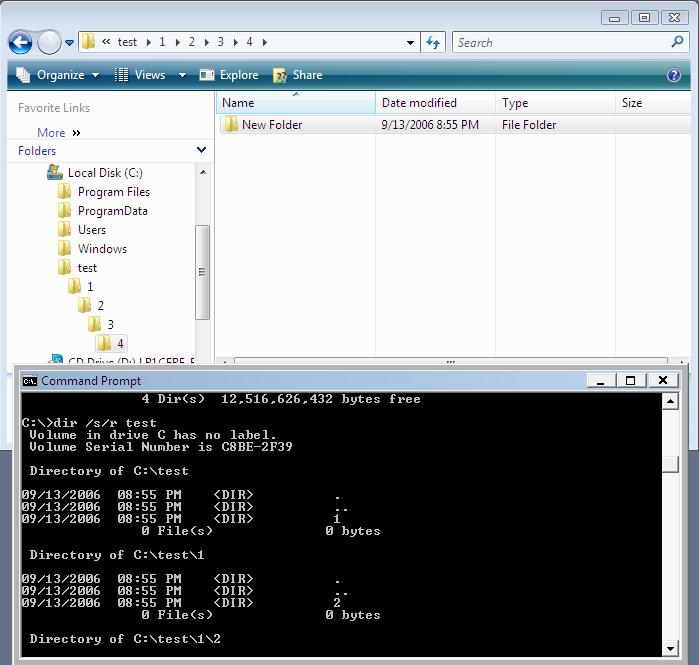Image resolution: width=699 pixels, height=665 pixels.
Task: Click the double-chevron in address bar
Action: 106,42
